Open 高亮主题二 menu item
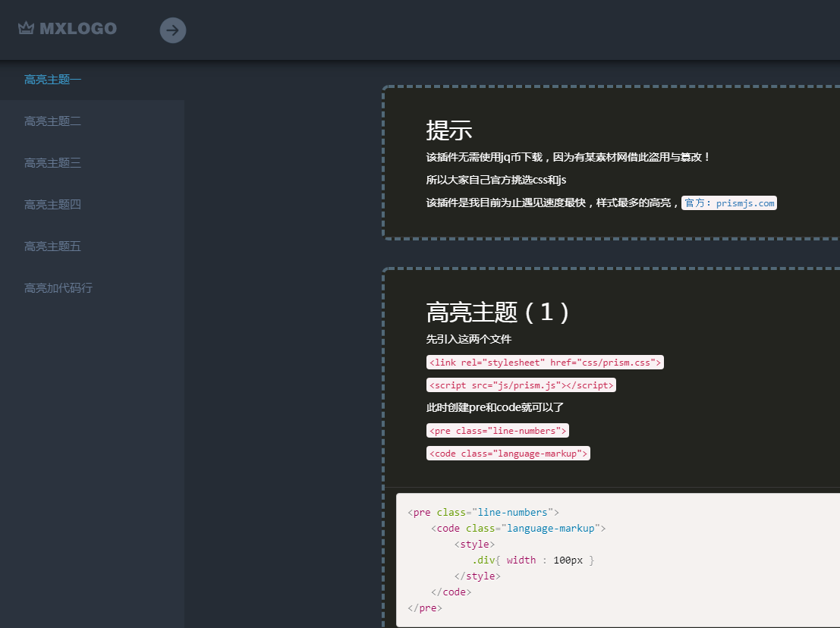The image size is (840, 628). pyautogui.click(x=52, y=121)
